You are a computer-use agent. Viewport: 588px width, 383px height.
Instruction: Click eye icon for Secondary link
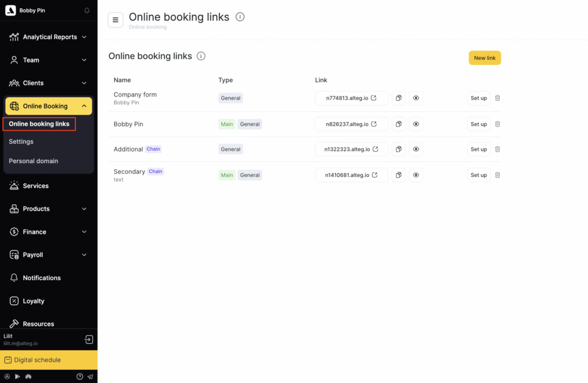[416, 175]
